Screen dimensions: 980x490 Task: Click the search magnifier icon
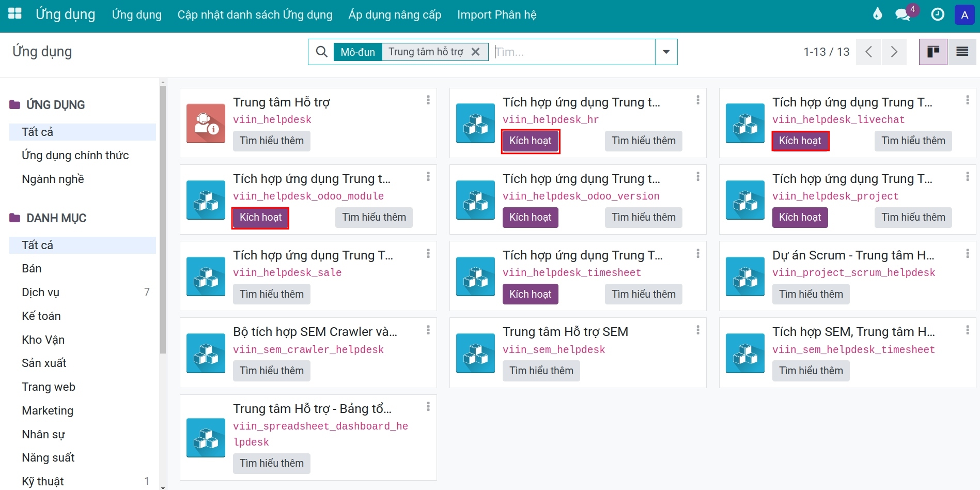click(x=321, y=52)
